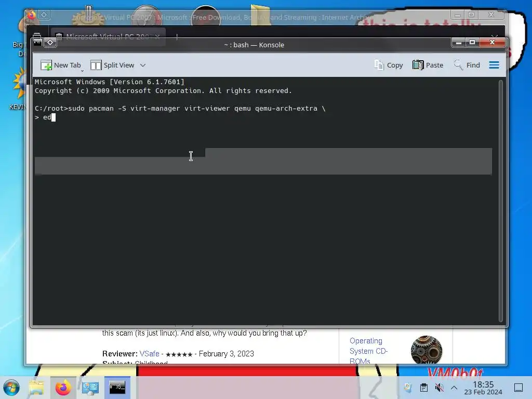
Task: Close the Firefox window from its title bar
Action: pos(491,15)
